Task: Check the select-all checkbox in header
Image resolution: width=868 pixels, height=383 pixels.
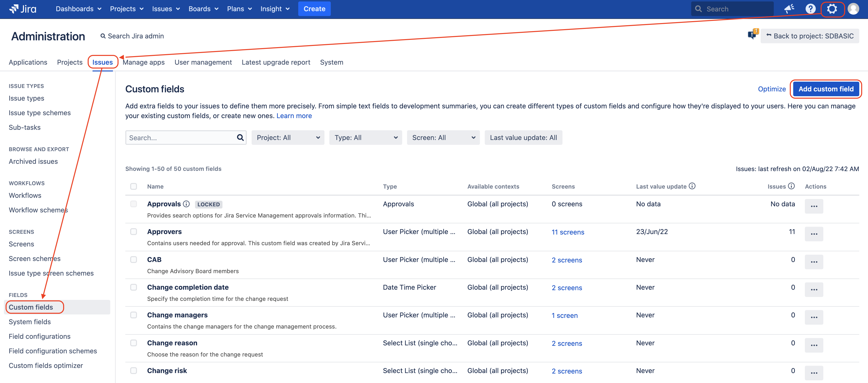Action: click(x=134, y=186)
